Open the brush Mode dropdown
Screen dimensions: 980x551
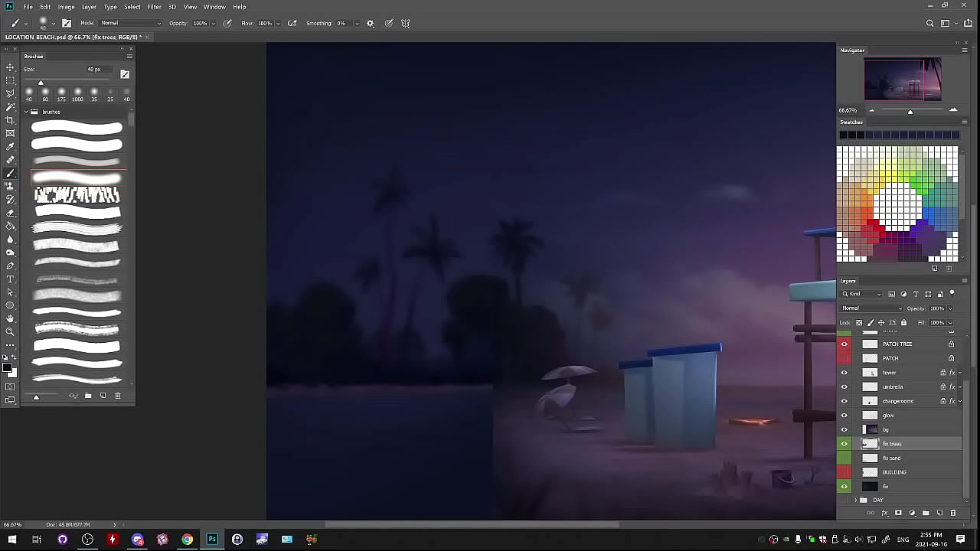pyautogui.click(x=131, y=24)
